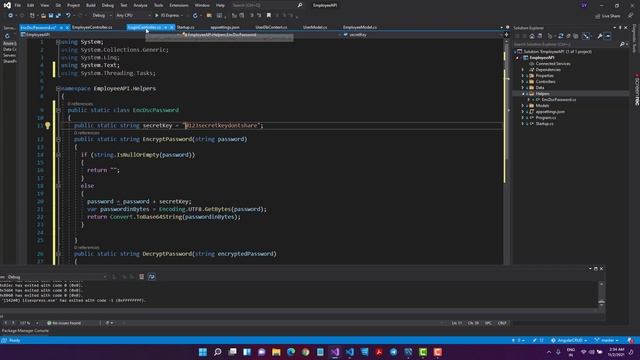Expand the Dependencies node
Viewport: 640px width, 360px height.
click(523, 70)
